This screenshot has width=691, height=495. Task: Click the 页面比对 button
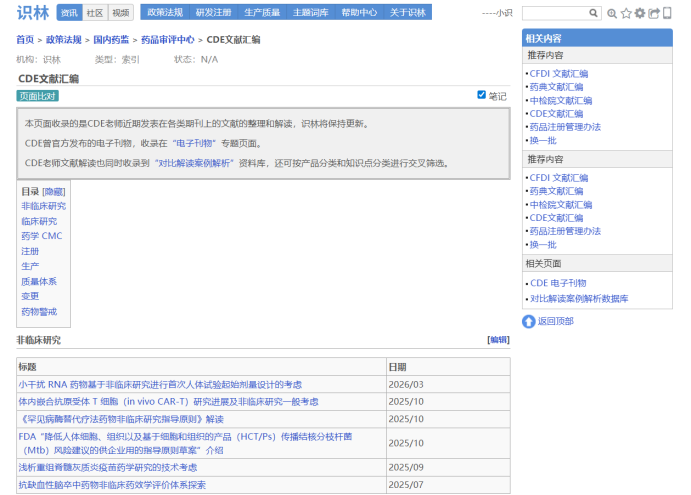38,96
